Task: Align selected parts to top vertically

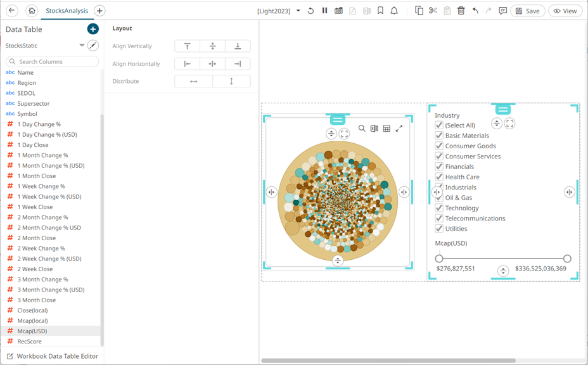Action: point(187,46)
